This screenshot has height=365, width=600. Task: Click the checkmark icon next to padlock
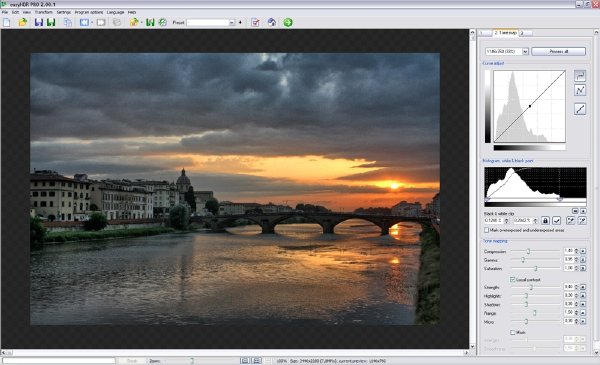pyautogui.click(x=556, y=221)
